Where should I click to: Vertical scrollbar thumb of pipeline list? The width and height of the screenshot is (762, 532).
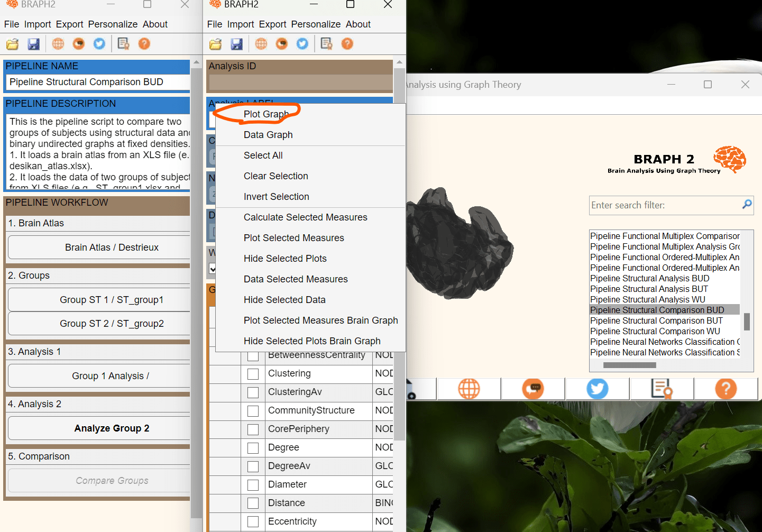(x=747, y=322)
